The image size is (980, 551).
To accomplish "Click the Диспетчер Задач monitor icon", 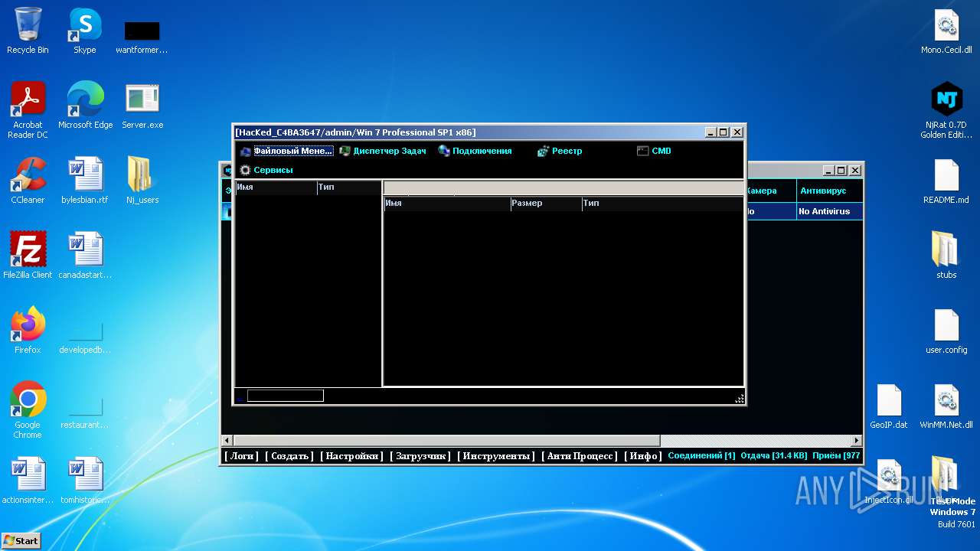I will point(345,151).
